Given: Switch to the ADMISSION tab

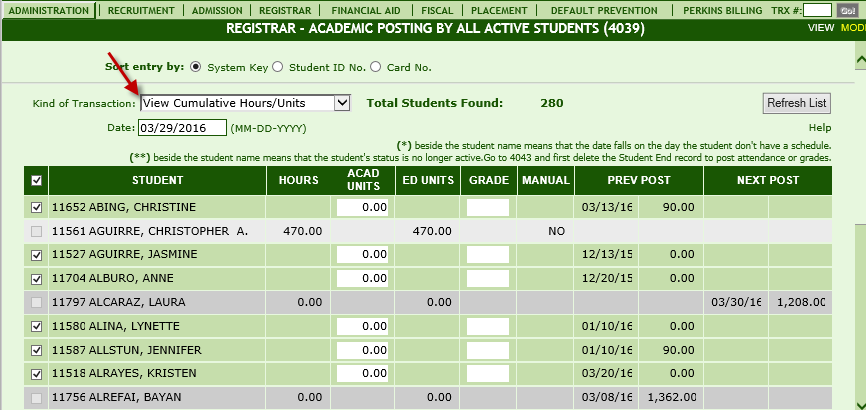Looking at the screenshot, I should coord(216,10).
